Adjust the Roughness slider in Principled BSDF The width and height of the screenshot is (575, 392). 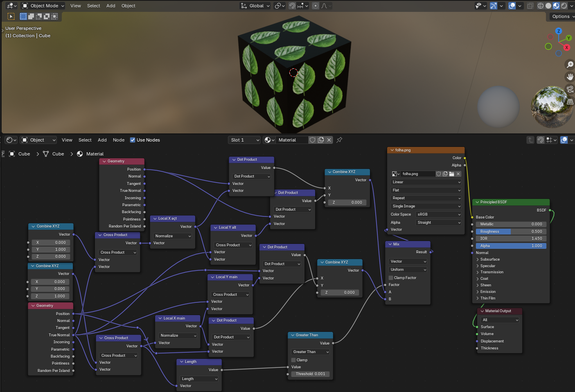click(x=511, y=232)
